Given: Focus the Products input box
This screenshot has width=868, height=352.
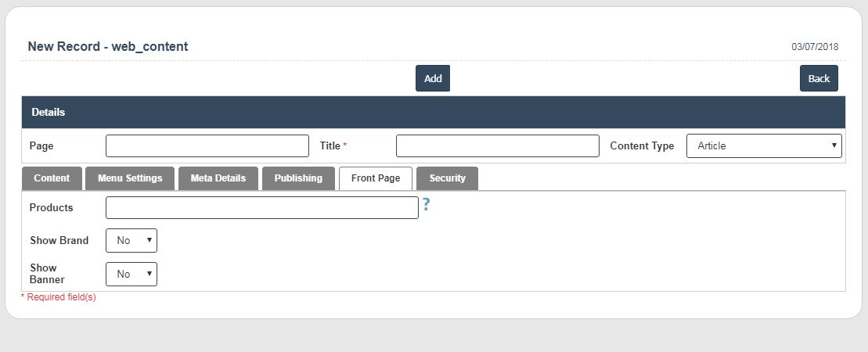Looking at the screenshot, I should [261, 207].
